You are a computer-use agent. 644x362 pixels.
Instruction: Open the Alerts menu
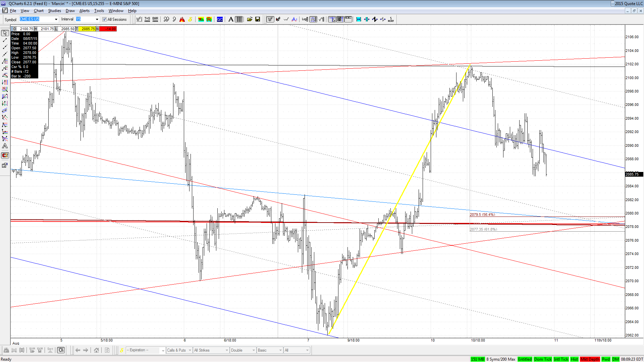pos(85,11)
